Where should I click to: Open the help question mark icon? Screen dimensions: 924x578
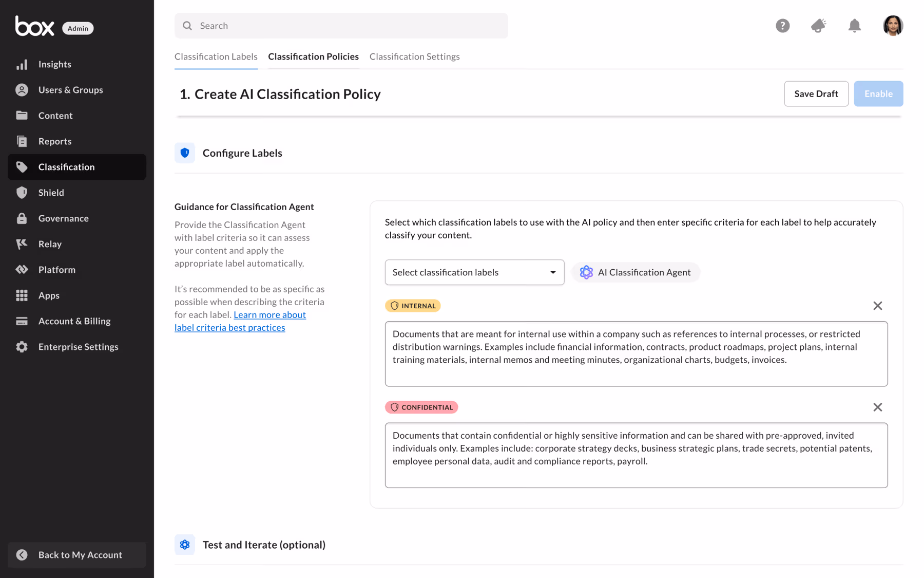pyautogui.click(x=782, y=26)
